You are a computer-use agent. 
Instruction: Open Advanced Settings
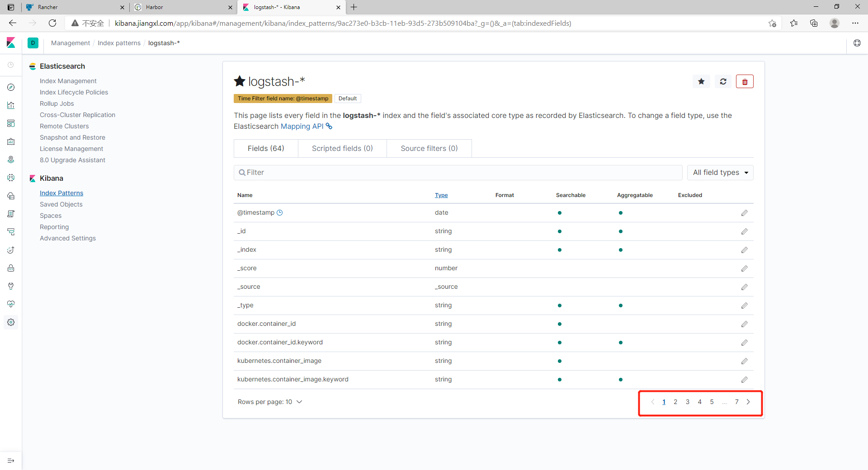coord(68,238)
